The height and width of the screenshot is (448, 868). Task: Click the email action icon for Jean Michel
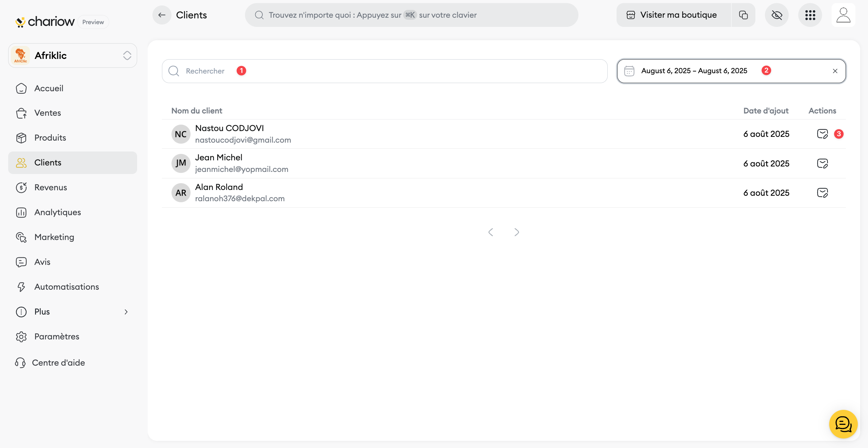coord(822,163)
